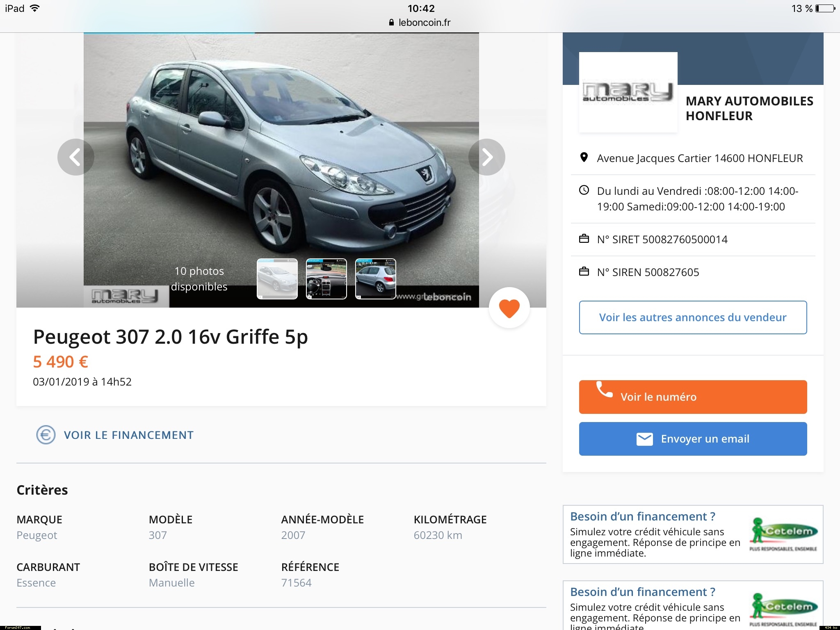
Task: Click the phone icon on orange button
Action: click(604, 390)
